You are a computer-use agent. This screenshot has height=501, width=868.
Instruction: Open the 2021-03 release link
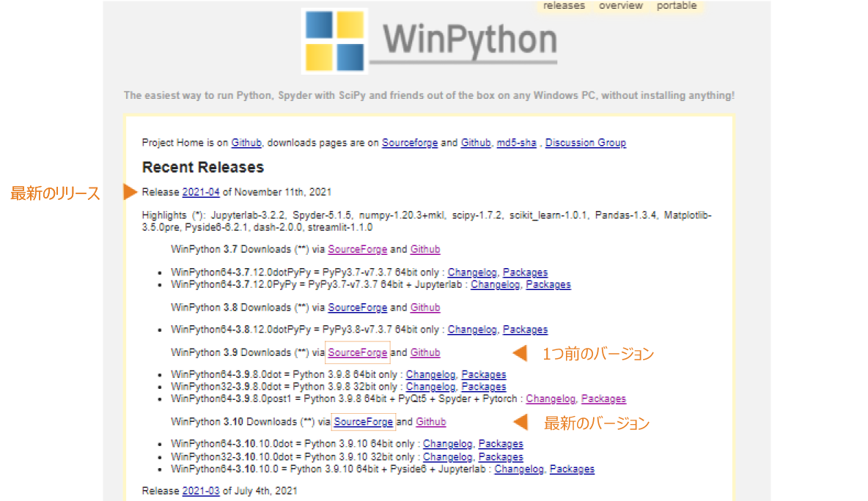tap(201, 491)
